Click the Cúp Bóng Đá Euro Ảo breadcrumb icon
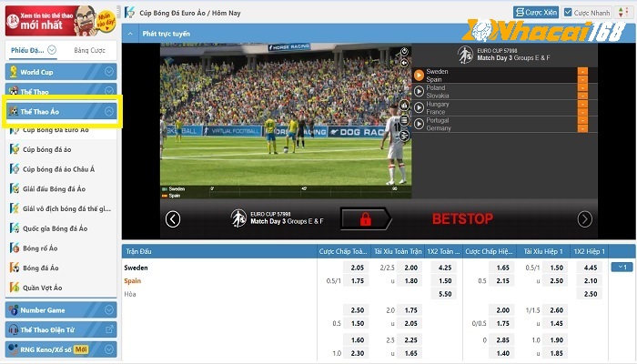Viewport: 637px width, 364px height. pos(129,12)
